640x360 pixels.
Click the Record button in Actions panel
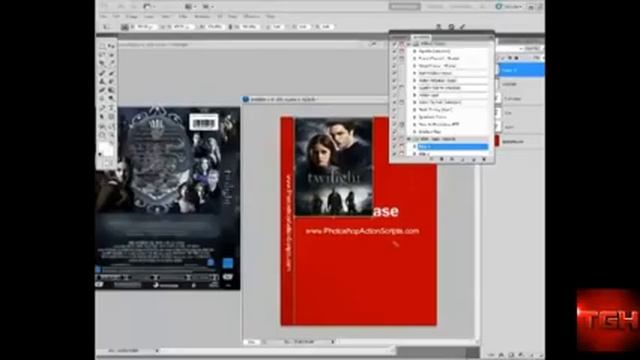pos(442,160)
